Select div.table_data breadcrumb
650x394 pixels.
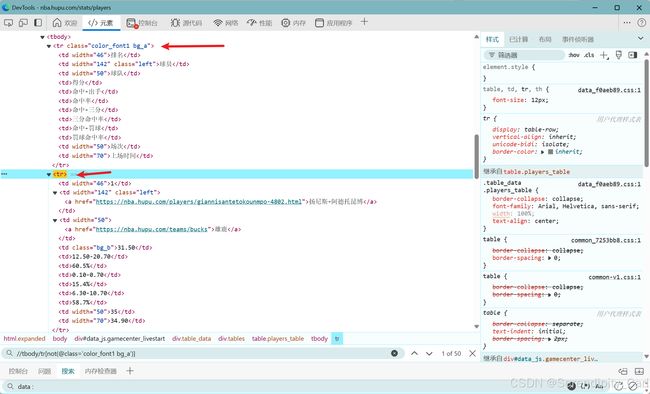192,339
